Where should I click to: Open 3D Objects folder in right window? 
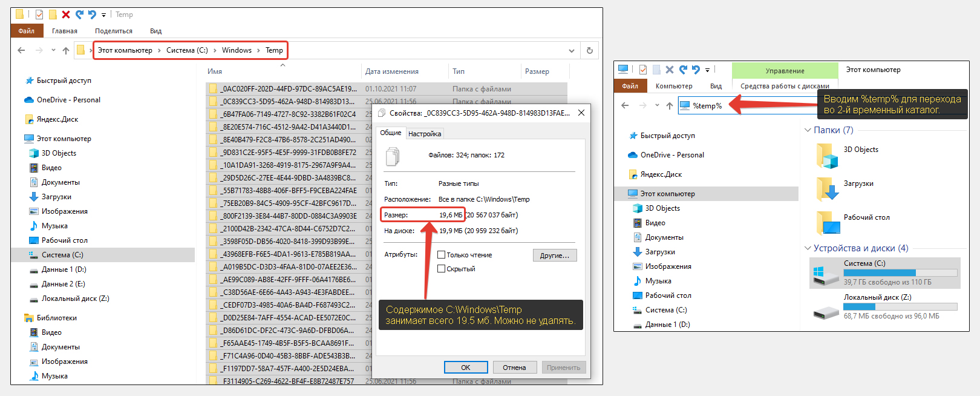click(x=827, y=156)
